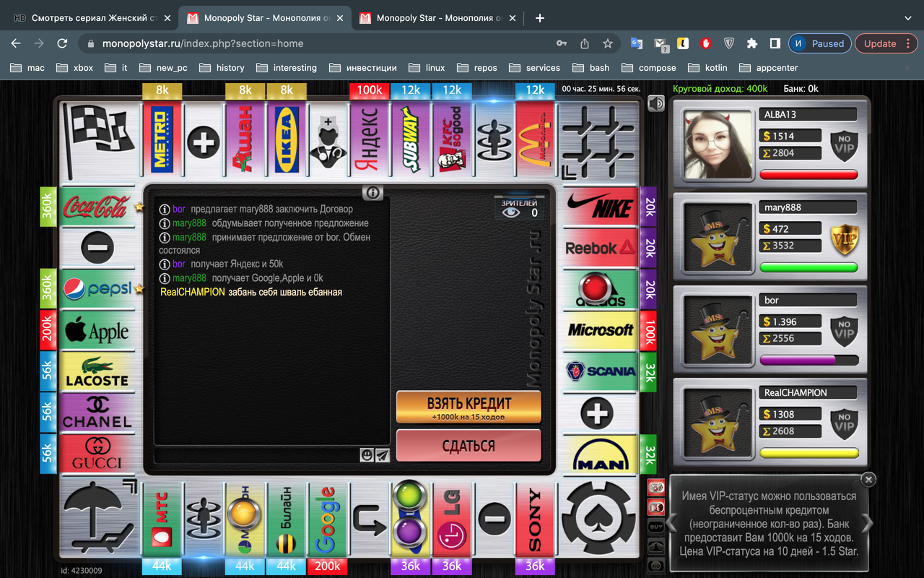Viewport: 924px width, 578px height.
Task: Mute game sound with speaker icon
Action: click(x=655, y=104)
